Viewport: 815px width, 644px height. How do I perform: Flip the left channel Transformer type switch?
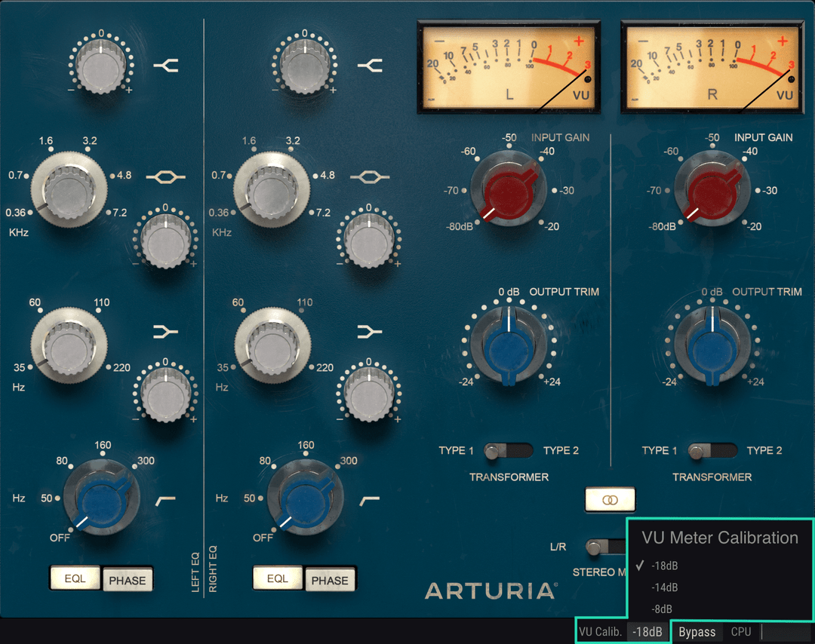(508, 451)
